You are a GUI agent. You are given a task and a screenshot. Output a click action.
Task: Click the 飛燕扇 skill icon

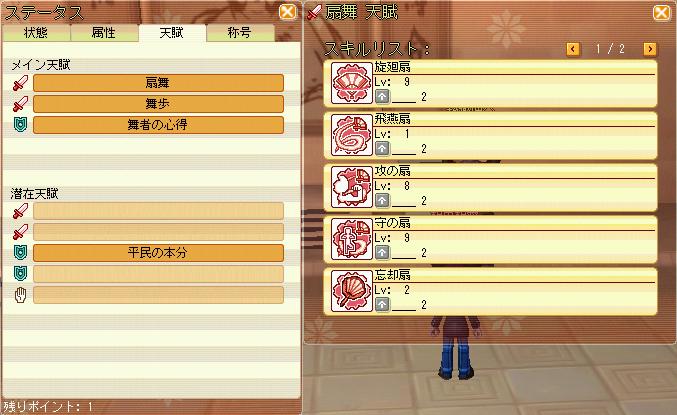click(351, 135)
